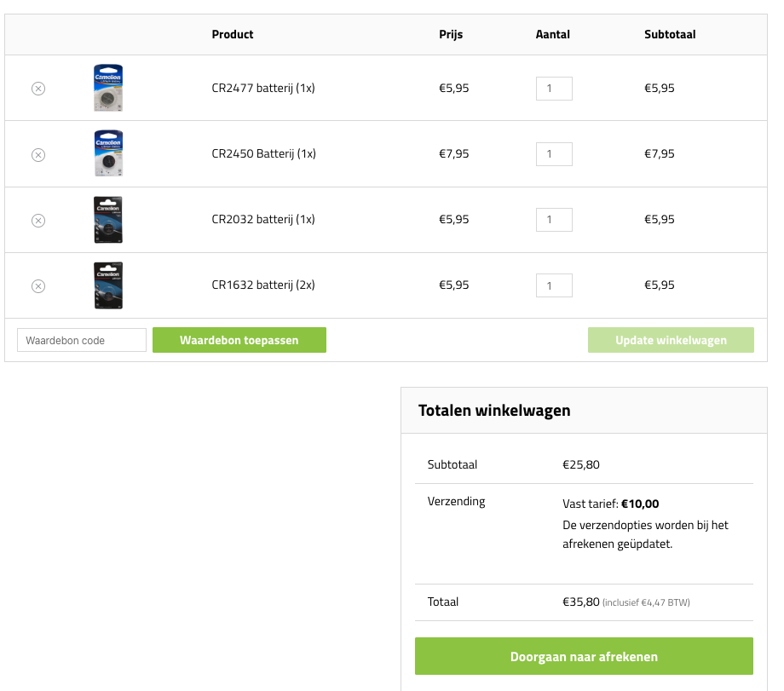Screen dimensions: 784x691
Task: Apply coupon with Waardebon toepassen button
Action: click(x=239, y=340)
